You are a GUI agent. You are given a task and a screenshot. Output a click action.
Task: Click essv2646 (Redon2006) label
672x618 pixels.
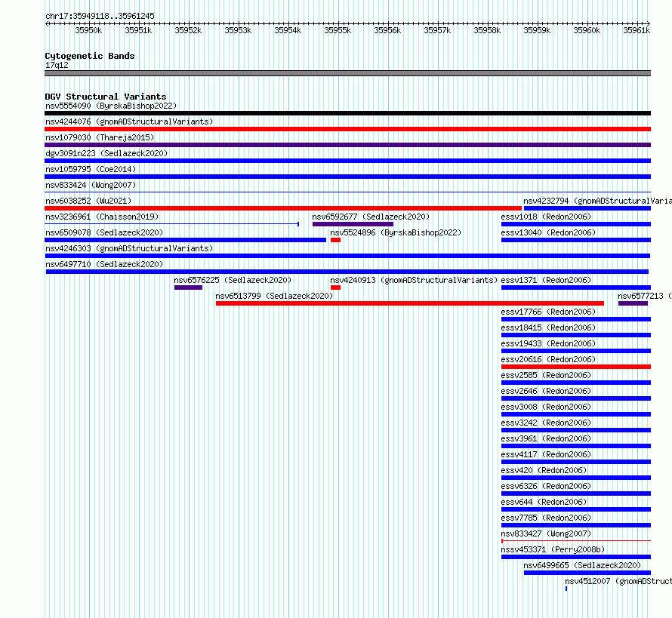coord(546,391)
